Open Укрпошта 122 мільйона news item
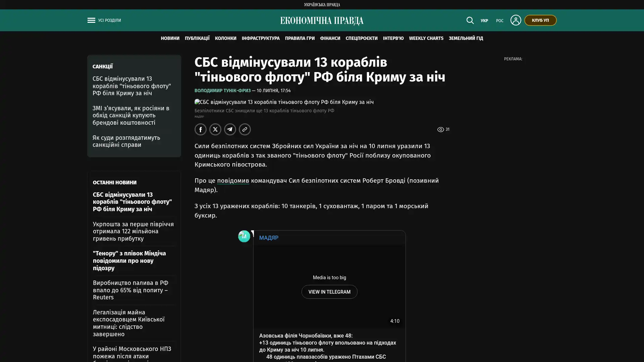Viewport: 644px width, 362px height. click(x=133, y=231)
